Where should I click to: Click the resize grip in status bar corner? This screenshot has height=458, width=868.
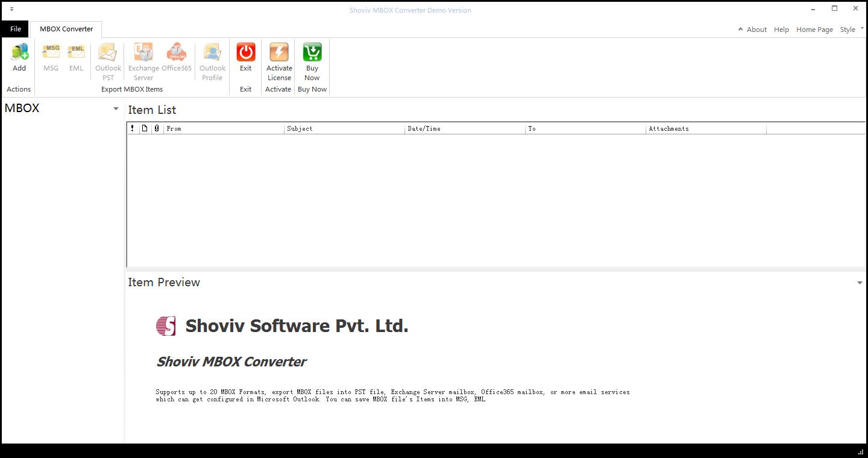coord(861,451)
